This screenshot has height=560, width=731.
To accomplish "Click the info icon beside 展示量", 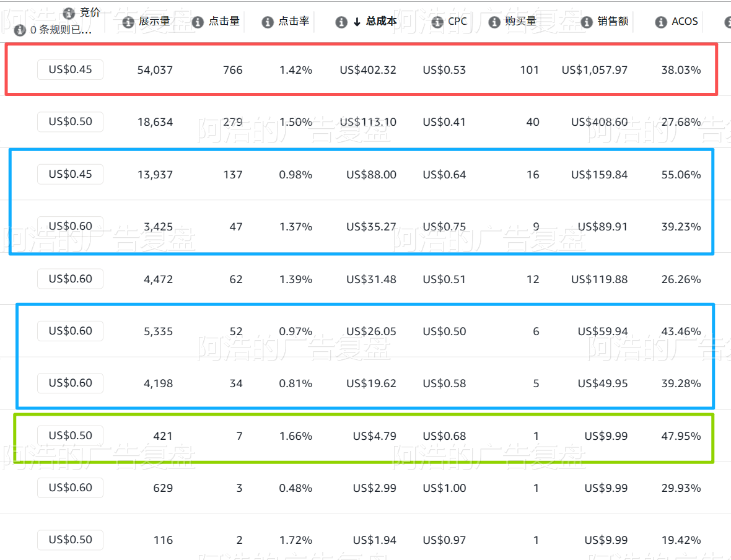I will (x=128, y=22).
